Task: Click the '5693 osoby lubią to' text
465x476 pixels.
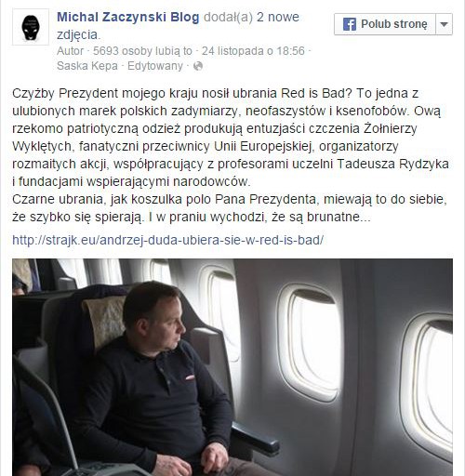Action: click(x=142, y=51)
